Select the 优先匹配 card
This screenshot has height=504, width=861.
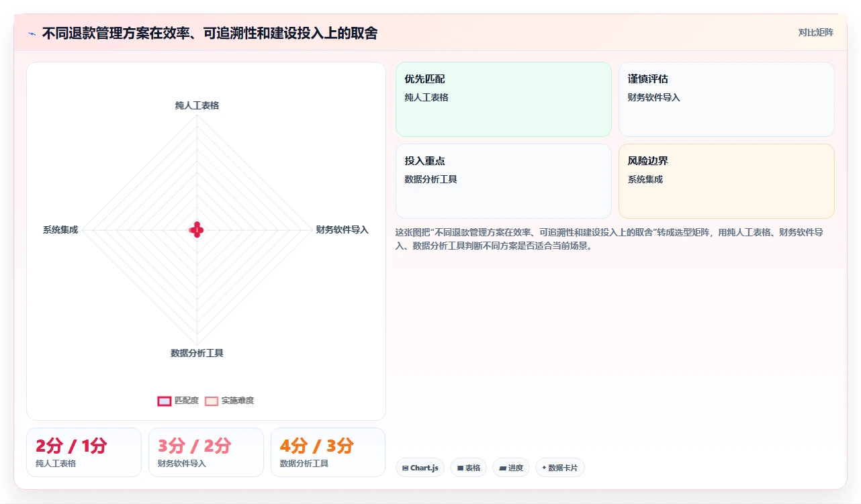pos(503,99)
